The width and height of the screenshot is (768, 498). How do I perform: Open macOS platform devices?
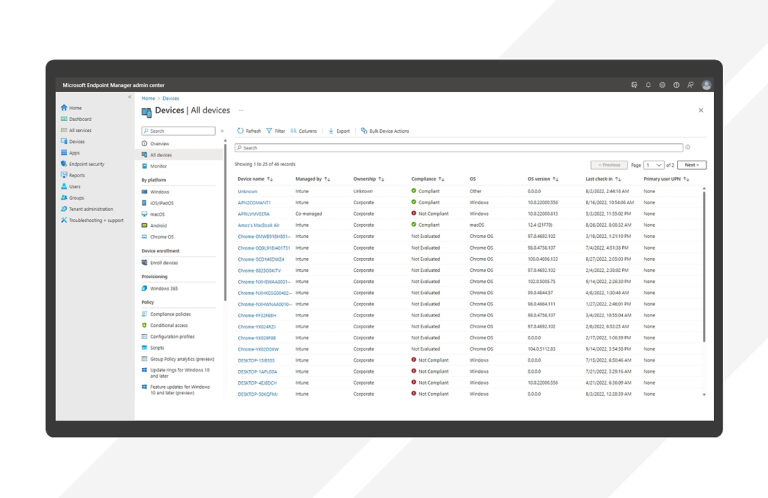pos(153,214)
